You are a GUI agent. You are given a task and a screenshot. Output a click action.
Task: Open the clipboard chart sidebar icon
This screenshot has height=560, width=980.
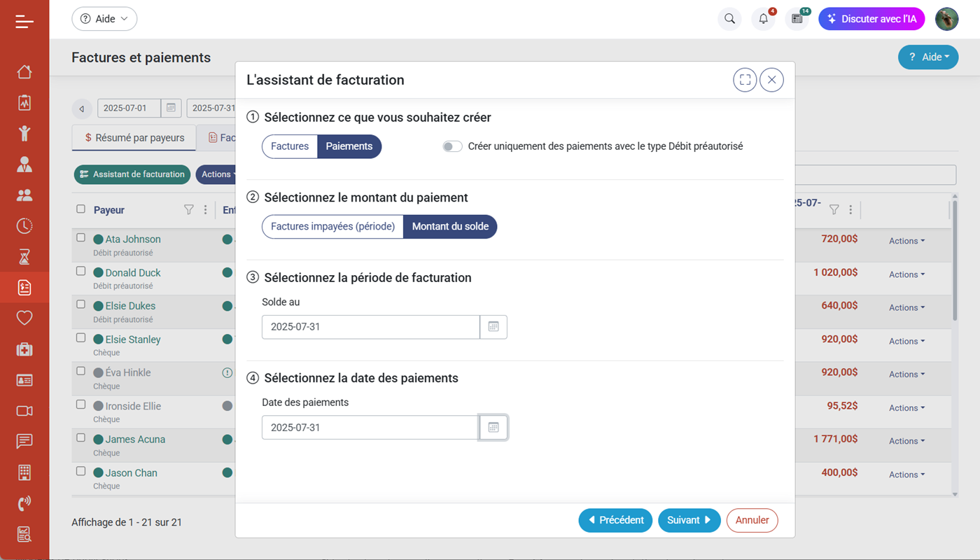click(24, 102)
